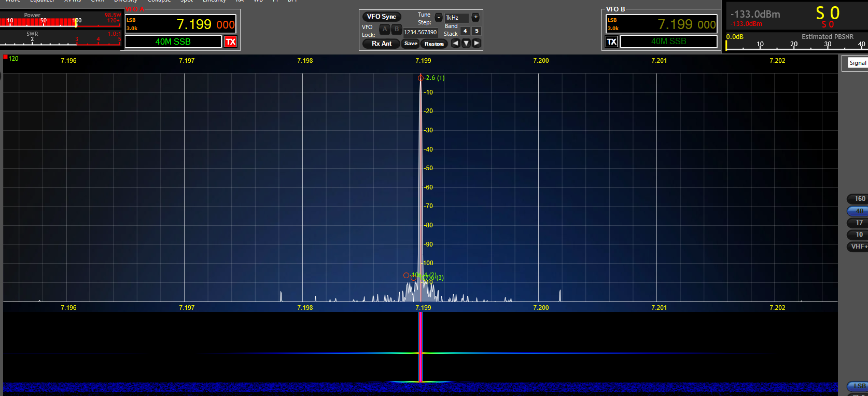Toggle VFO Lock A
This screenshot has width=868, height=396.
[x=385, y=29]
